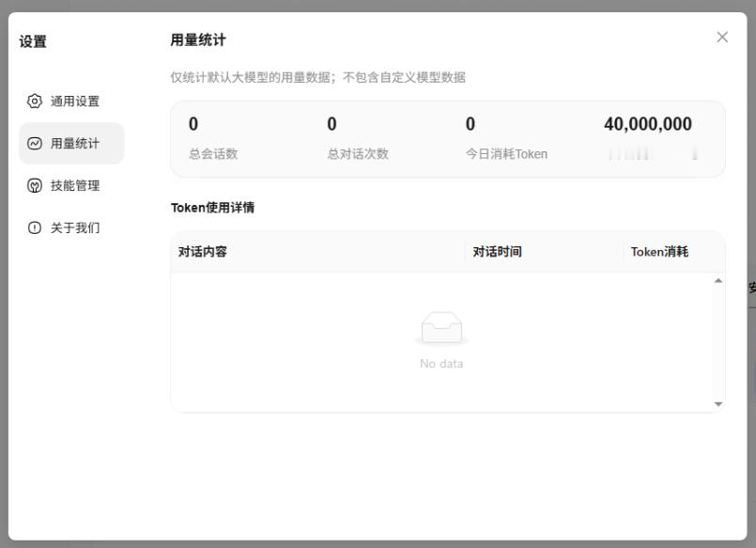
Task: Click the 总会话数 label
Action: 213,154
